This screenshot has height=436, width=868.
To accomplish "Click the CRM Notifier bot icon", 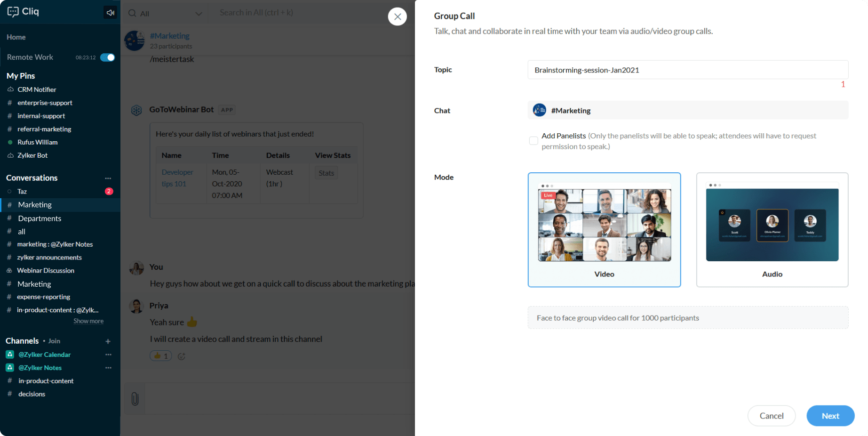I will [10, 89].
